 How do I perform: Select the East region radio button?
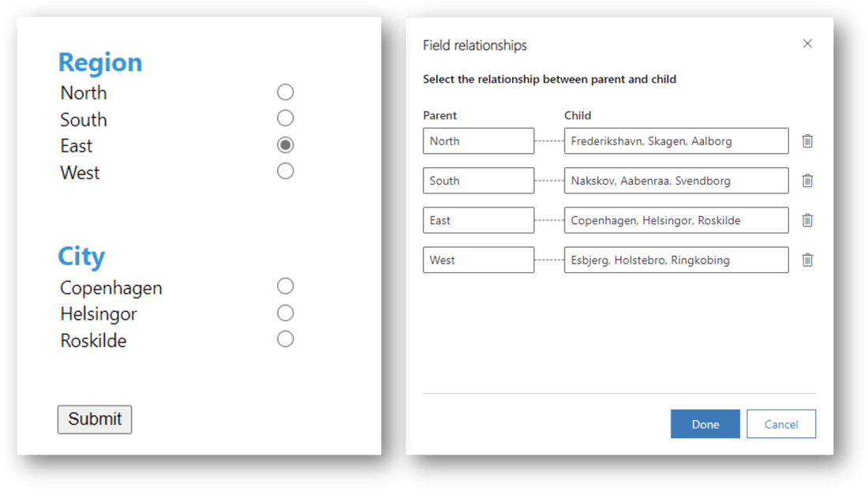pos(286,145)
